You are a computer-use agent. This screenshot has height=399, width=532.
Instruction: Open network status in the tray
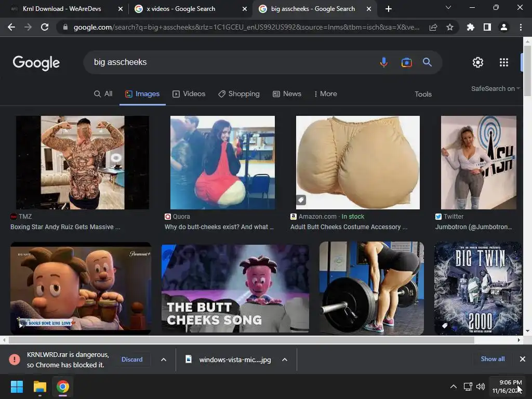(468, 387)
